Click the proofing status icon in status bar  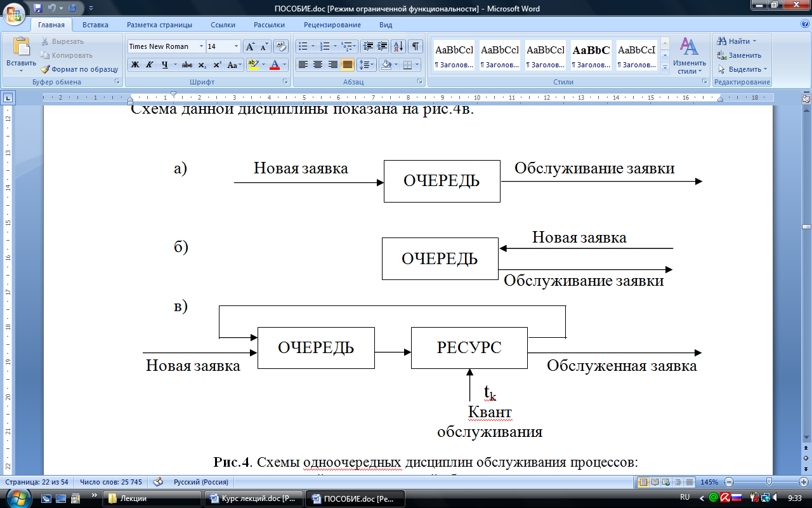pyautogui.click(x=159, y=482)
